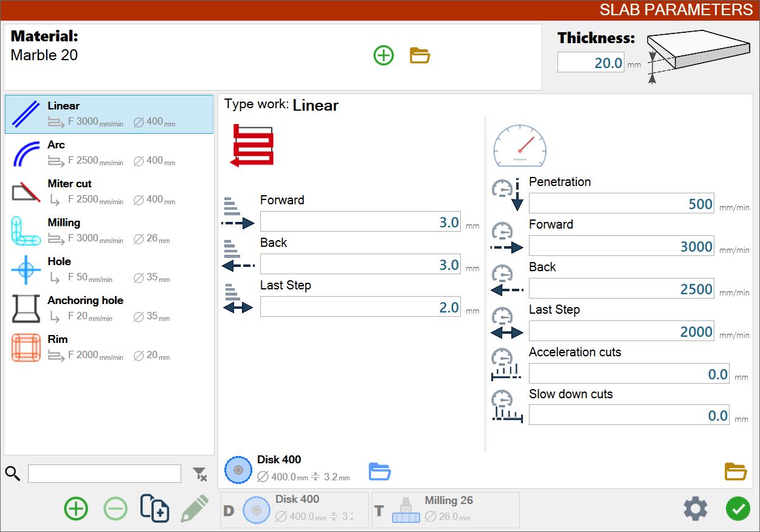Image resolution: width=760 pixels, height=532 pixels.
Task: Click the Slow down cuts field
Action: [629, 415]
